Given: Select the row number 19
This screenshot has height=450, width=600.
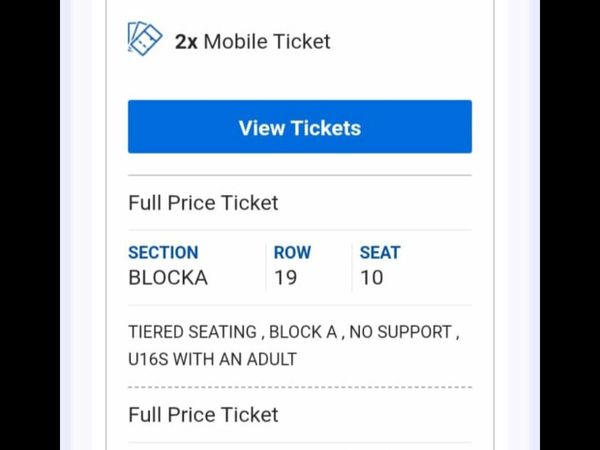Looking at the screenshot, I should point(285,278).
